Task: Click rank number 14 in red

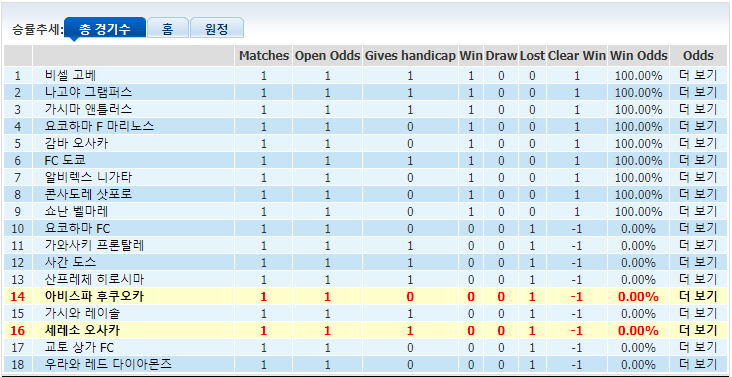Action: tap(17, 297)
